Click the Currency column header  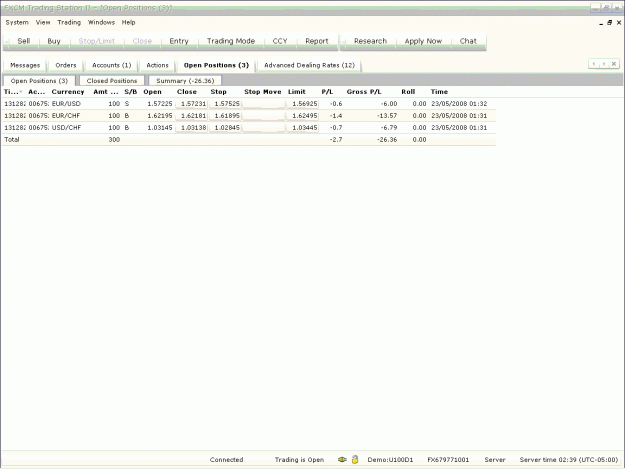pyautogui.click(x=68, y=92)
